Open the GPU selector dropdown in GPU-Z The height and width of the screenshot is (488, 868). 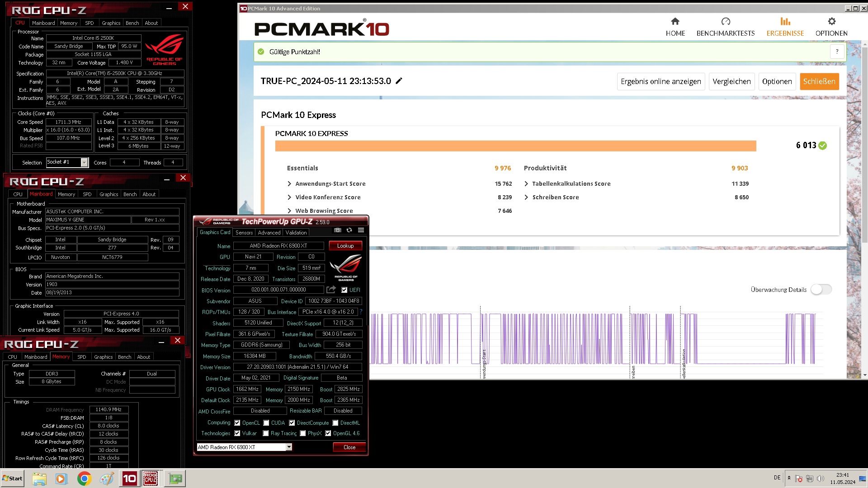coord(289,447)
